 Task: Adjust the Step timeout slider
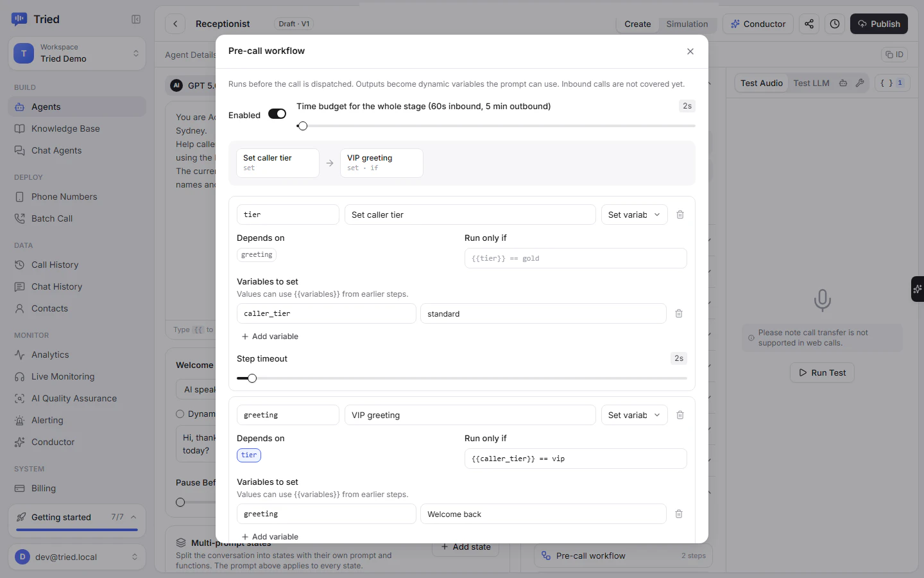click(462, 378)
